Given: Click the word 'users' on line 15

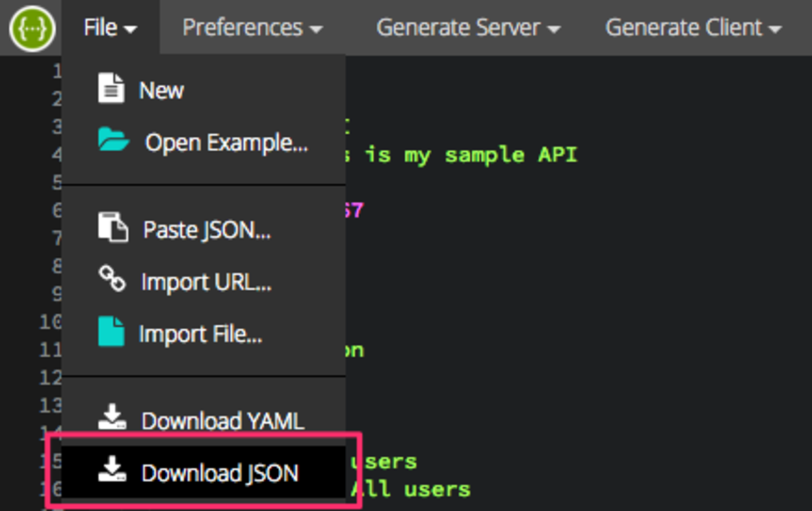Looking at the screenshot, I should click(383, 462).
